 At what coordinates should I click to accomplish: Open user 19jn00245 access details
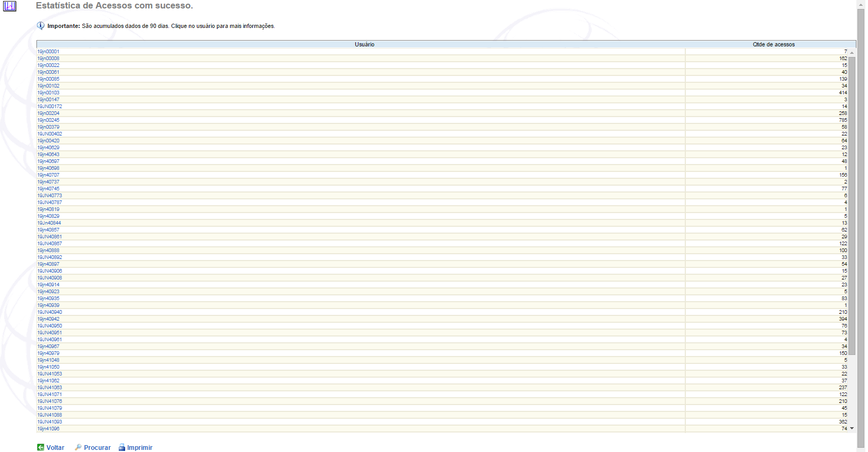click(x=48, y=120)
